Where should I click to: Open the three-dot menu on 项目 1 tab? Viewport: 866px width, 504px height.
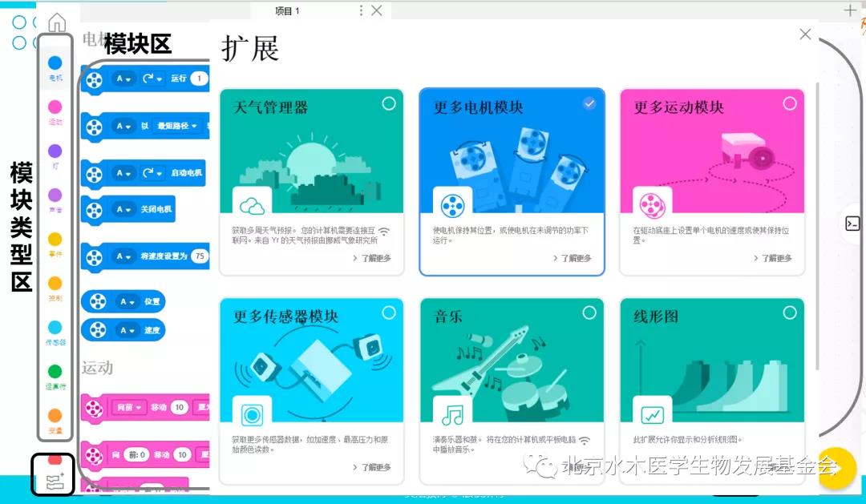360,10
